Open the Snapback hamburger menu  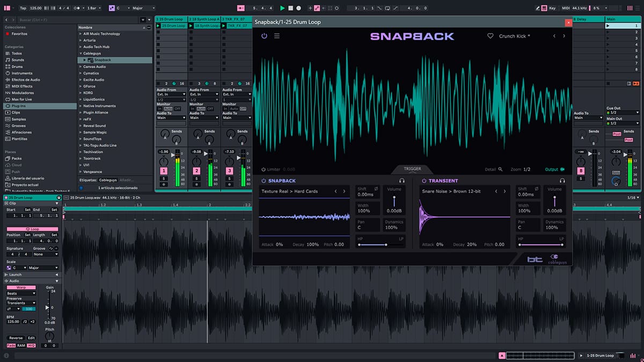tap(277, 36)
